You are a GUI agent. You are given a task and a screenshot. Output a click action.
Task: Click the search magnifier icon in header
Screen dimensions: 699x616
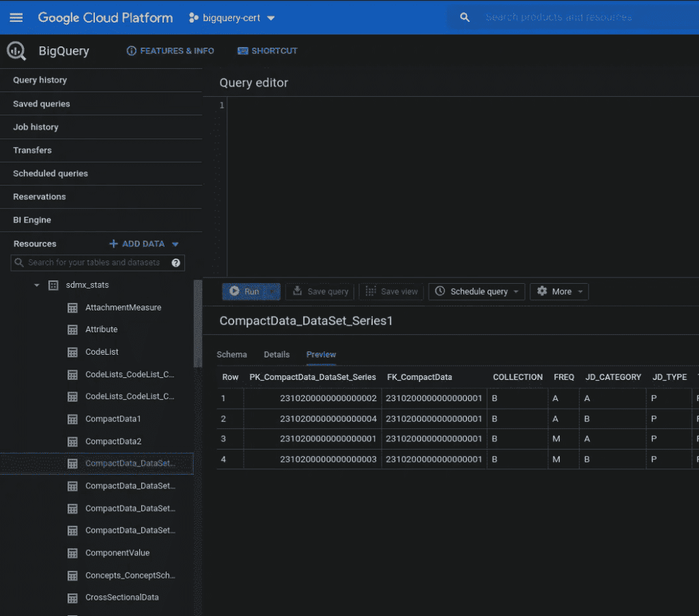pyautogui.click(x=464, y=17)
